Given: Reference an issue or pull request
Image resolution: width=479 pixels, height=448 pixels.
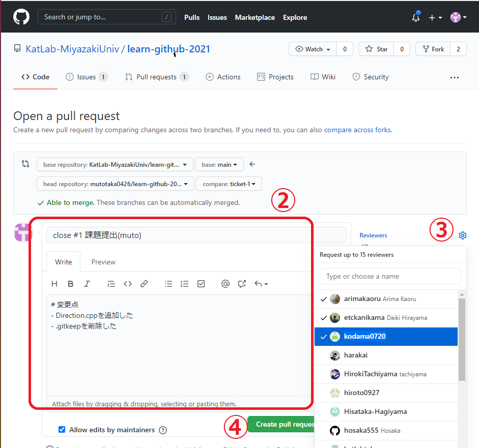Looking at the screenshot, I should point(242,284).
